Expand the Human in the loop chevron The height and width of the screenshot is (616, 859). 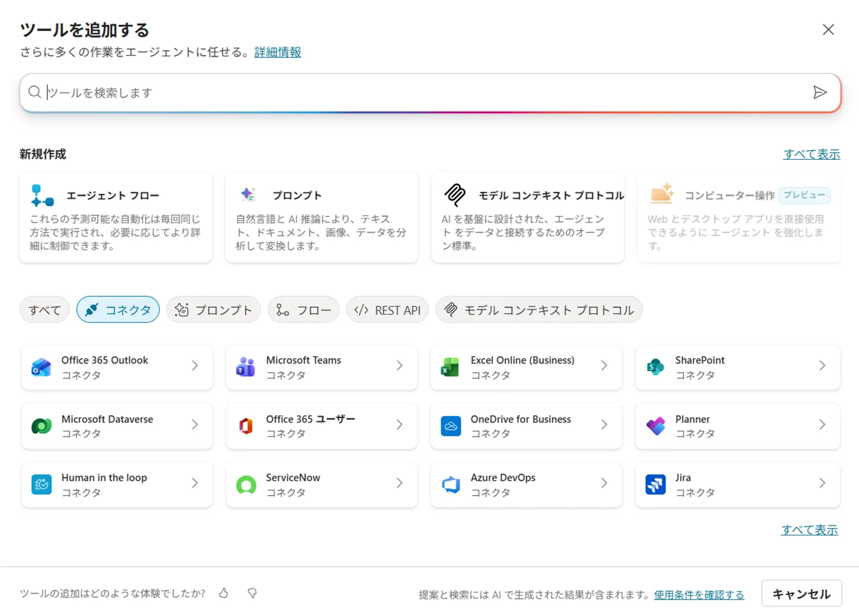pyautogui.click(x=195, y=483)
